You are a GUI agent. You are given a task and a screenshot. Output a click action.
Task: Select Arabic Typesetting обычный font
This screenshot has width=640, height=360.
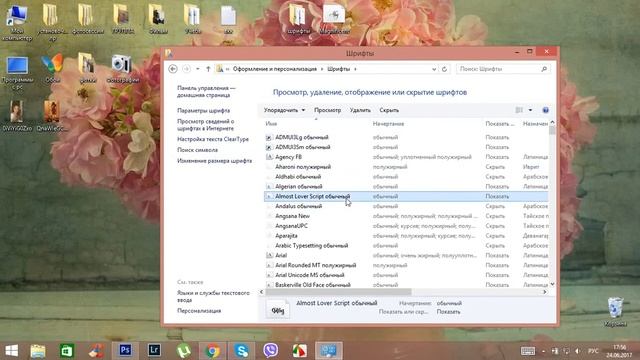click(406, 246)
